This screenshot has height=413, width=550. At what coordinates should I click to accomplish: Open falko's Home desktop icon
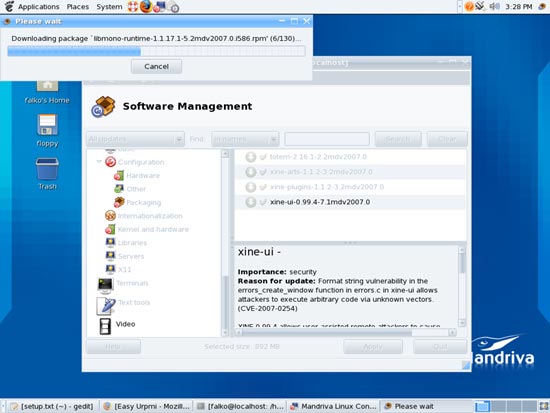point(47,85)
